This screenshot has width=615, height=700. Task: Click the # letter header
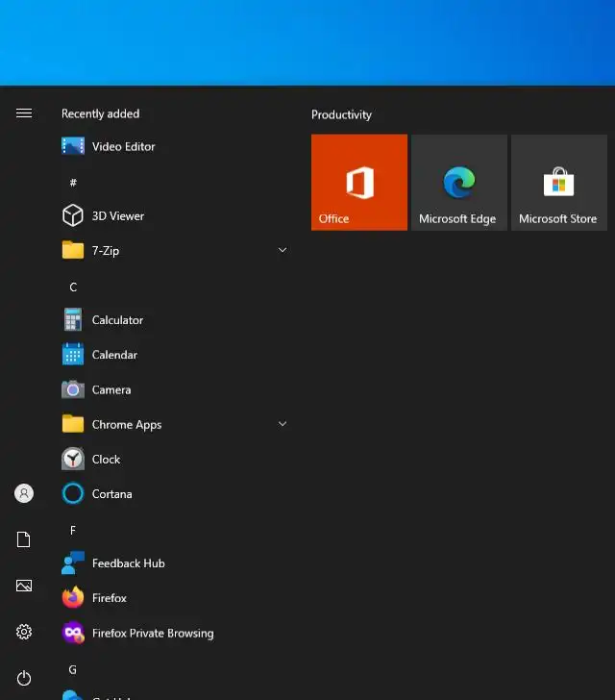pyautogui.click(x=73, y=182)
